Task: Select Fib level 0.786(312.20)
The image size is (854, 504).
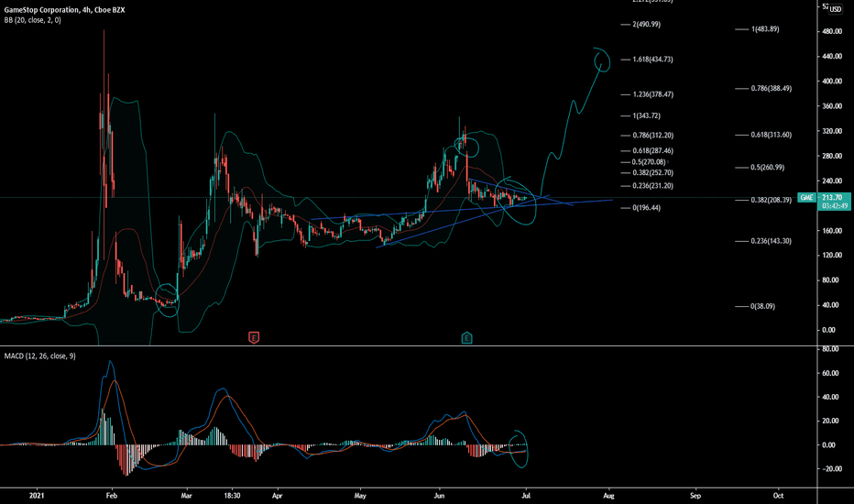Action: (653, 135)
